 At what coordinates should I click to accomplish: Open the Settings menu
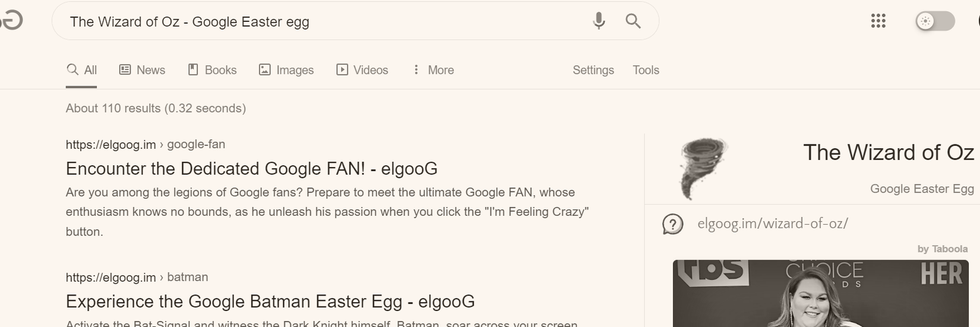tap(593, 70)
